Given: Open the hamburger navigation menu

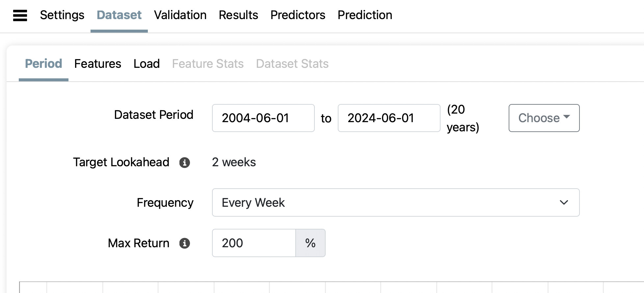Looking at the screenshot, I should click(x=20, y=15).
